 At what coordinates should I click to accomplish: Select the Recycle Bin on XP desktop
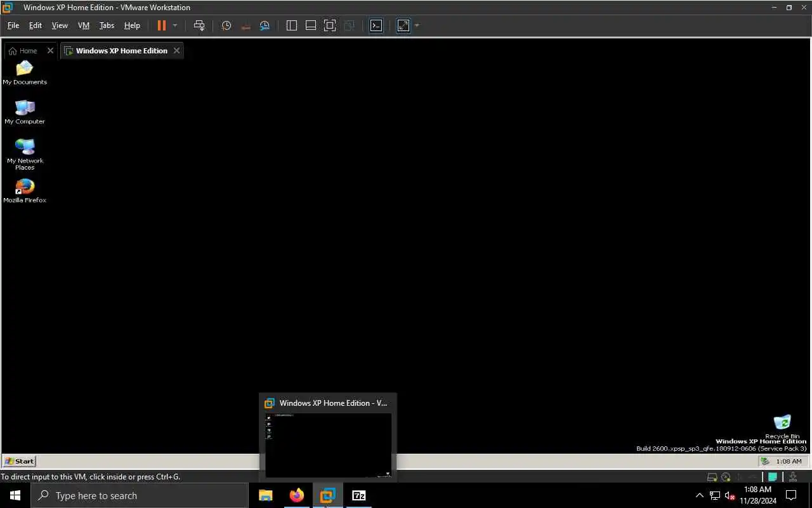tap(782, 427)
